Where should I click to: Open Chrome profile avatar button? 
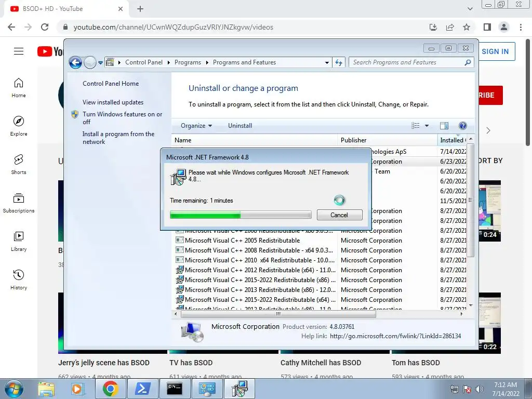(x=504, y=27)
